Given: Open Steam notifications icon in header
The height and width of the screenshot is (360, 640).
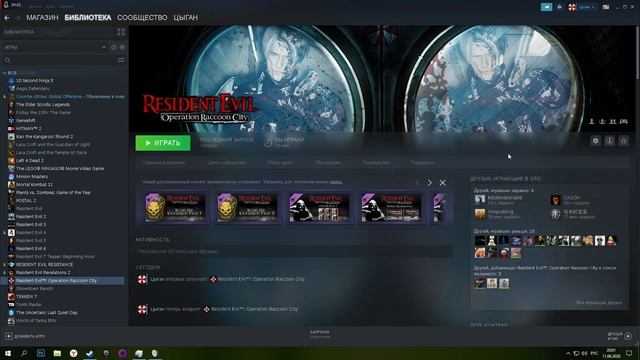Looking at the screenshot, I should [559, 7].
